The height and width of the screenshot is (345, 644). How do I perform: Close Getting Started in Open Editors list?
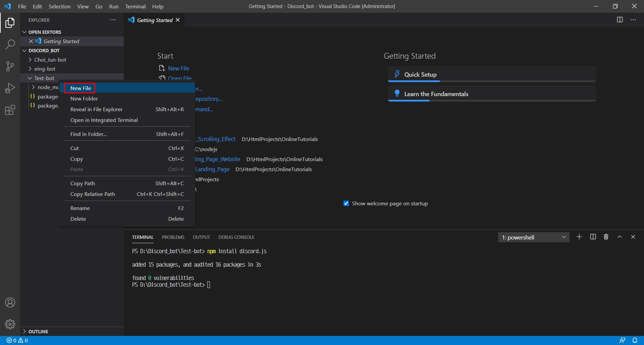pyautogui.click(x=31, y=41)
